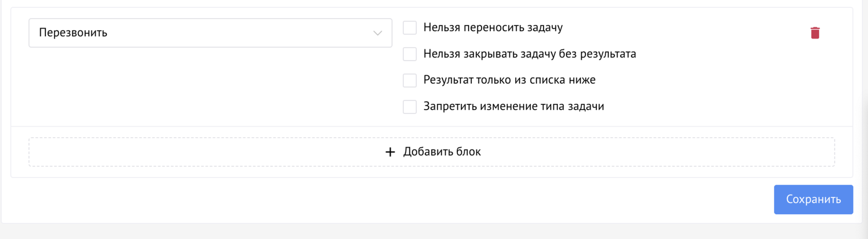868x239 pixels.
Task: Click the red trash delete icon
Action: (x=815, y=33)
